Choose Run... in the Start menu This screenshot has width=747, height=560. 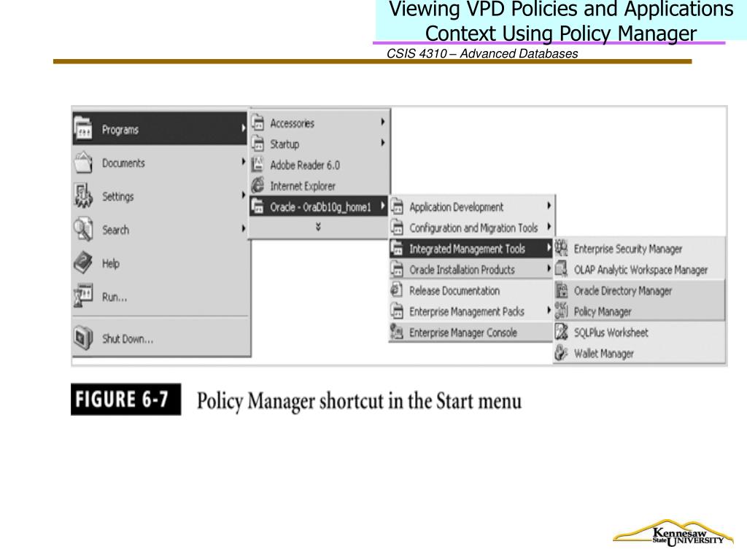tap(160, 297)
